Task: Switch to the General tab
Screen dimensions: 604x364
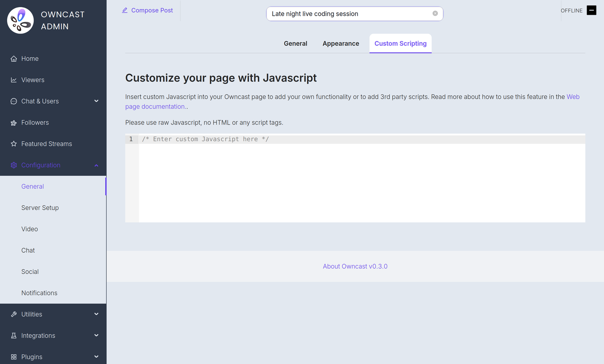Action: pyautogui.click(x=296, y=43)
